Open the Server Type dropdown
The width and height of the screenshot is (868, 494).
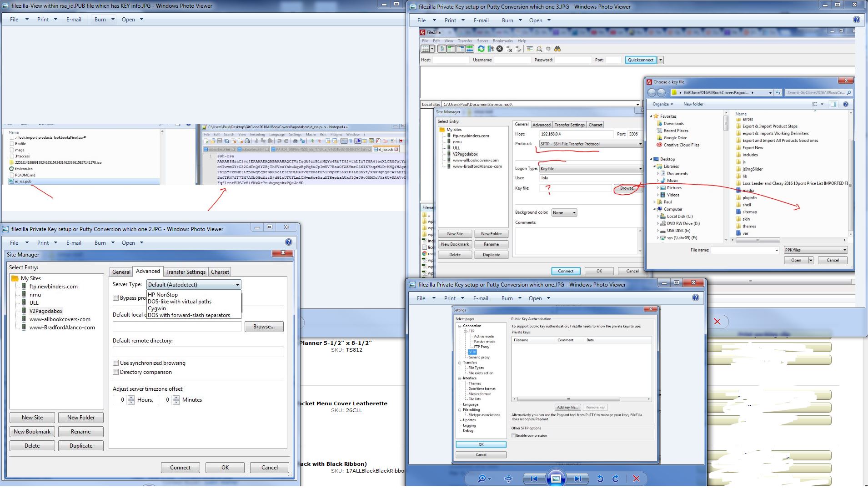pos(194,285)
